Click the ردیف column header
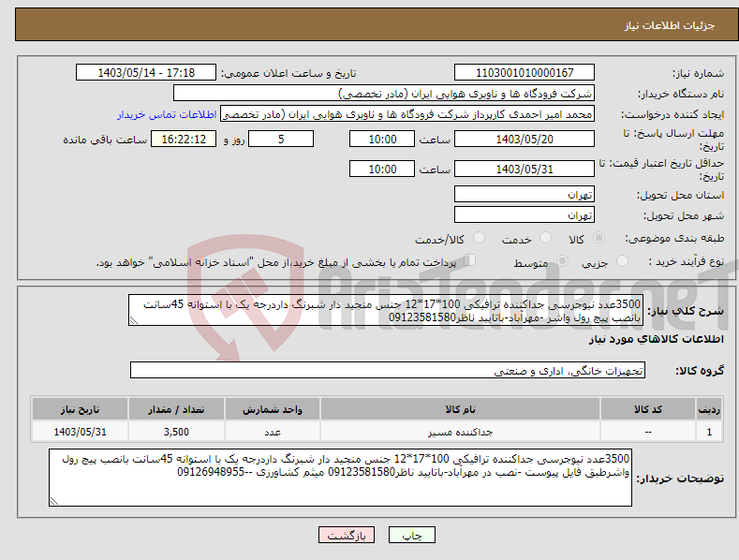 tap(709, 409)
